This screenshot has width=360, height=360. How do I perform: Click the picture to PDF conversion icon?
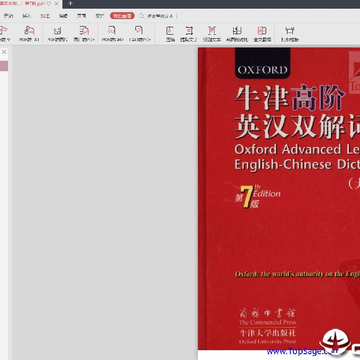point(84,31)
